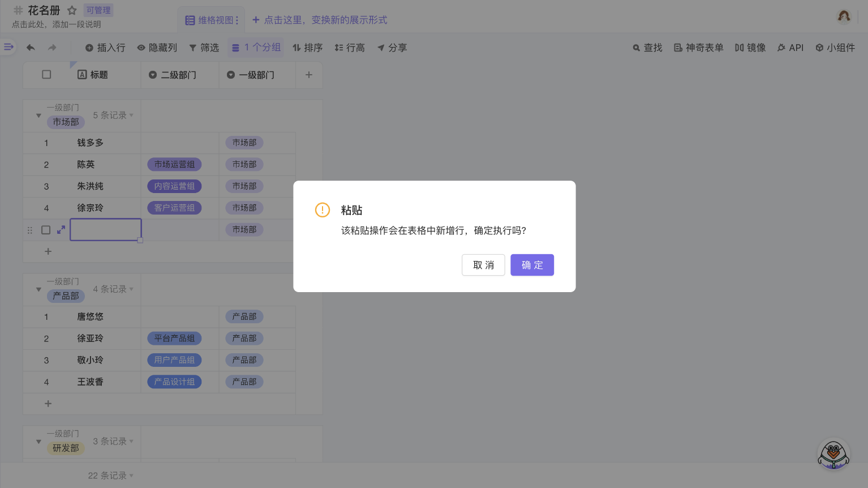Click the undo arrow icon
Screen dimensions: 868x488
pyautogui.click(x=31, y=48)
